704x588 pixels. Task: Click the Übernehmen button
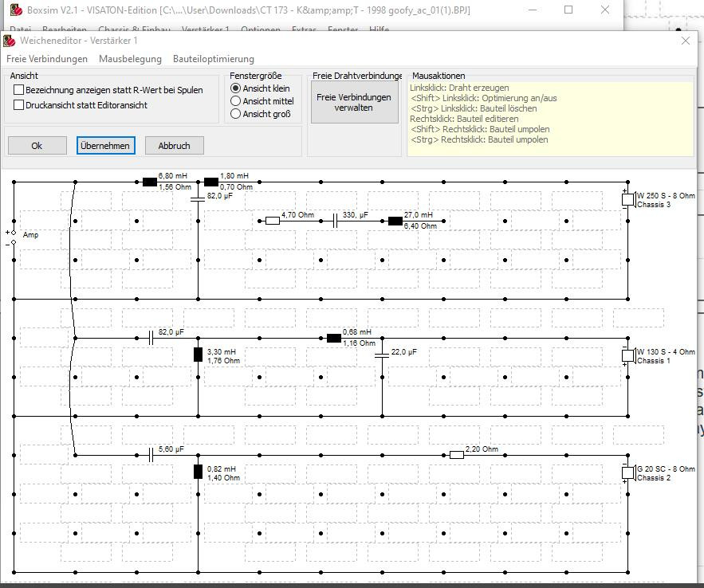tap(105, 146)
